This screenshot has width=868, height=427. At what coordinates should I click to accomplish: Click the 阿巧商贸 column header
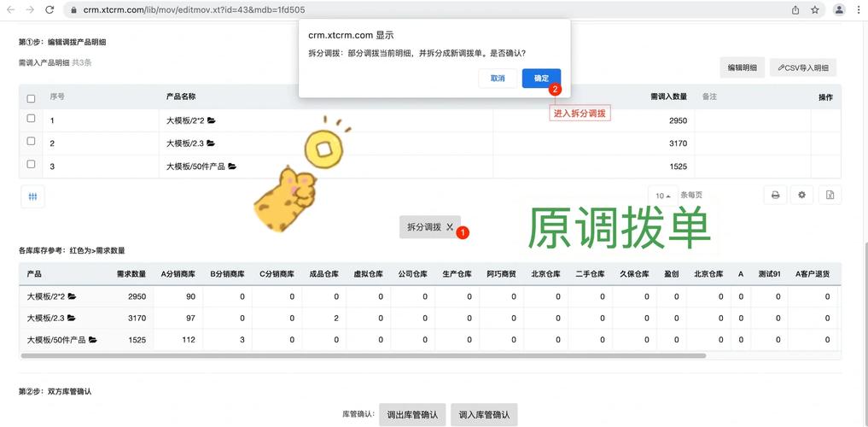point(502,274)
